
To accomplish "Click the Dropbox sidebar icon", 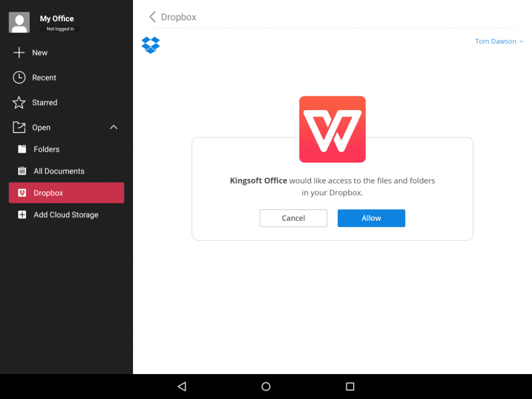I will point(22,193).
